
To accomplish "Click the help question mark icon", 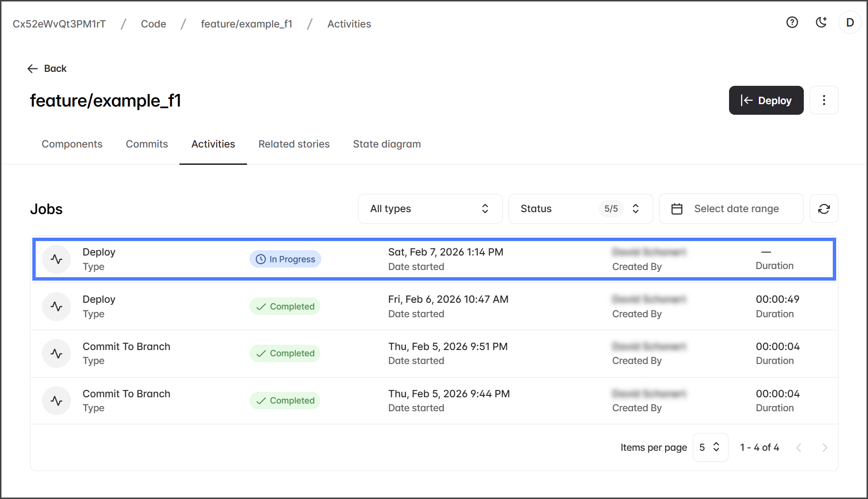I will pos(792,22).
